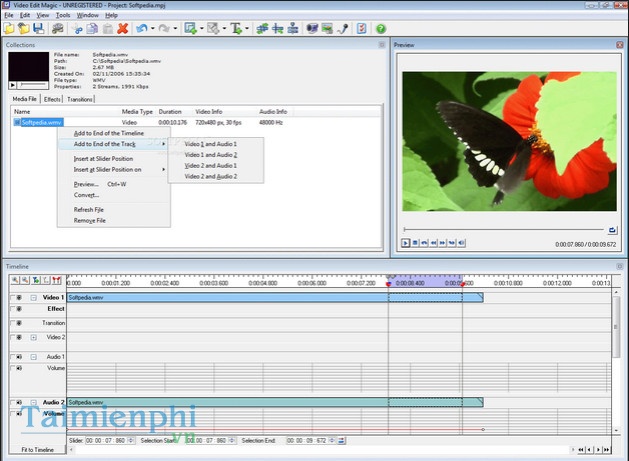Mute the Audio 1 track speaker icon
Image resolution: width=629 pixels, height=461 pixels.
(x=19, y=356)
